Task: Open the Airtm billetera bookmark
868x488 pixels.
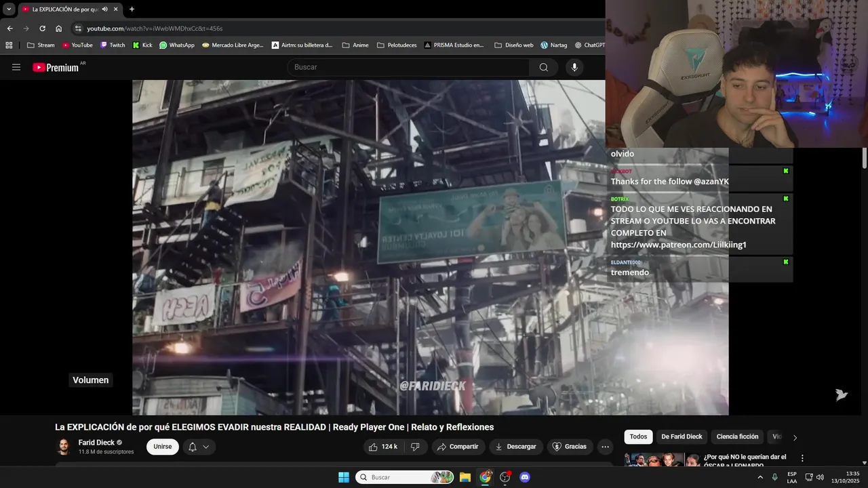Action: pos(302,45)
